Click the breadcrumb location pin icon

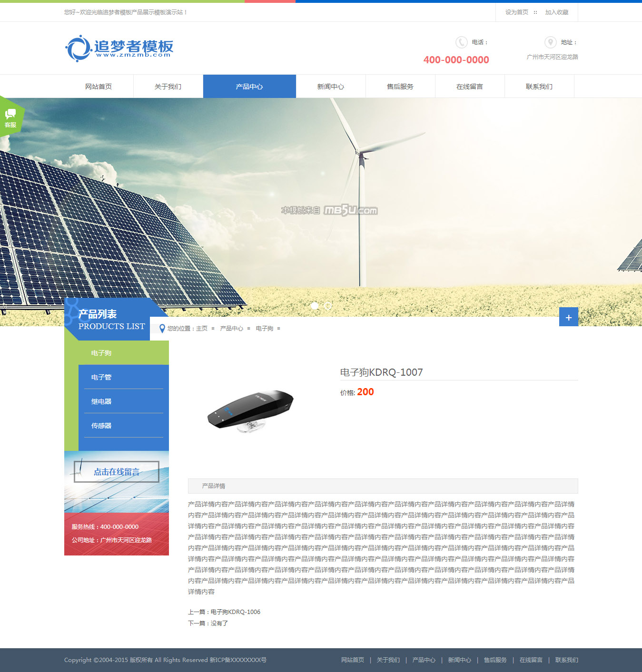pos(162,329)
